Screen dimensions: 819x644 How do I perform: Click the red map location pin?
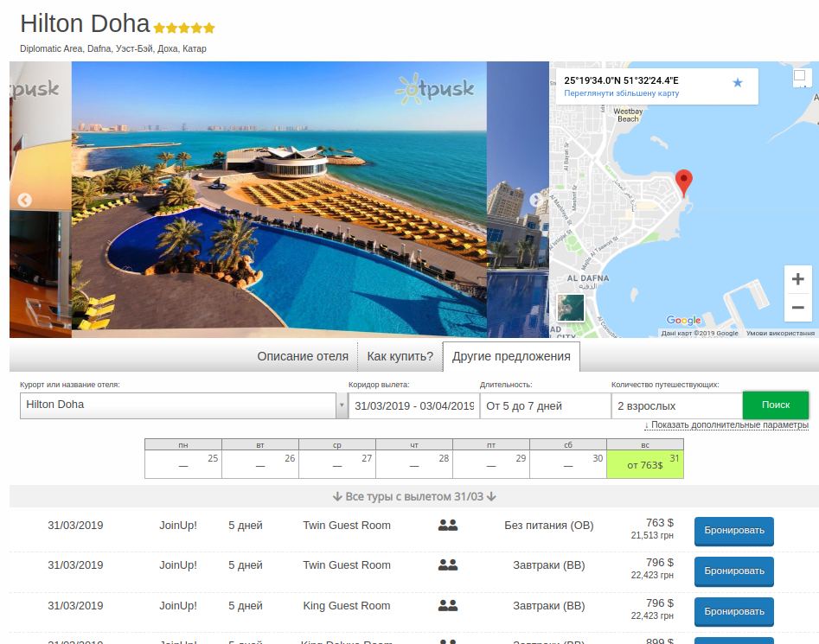684,182
